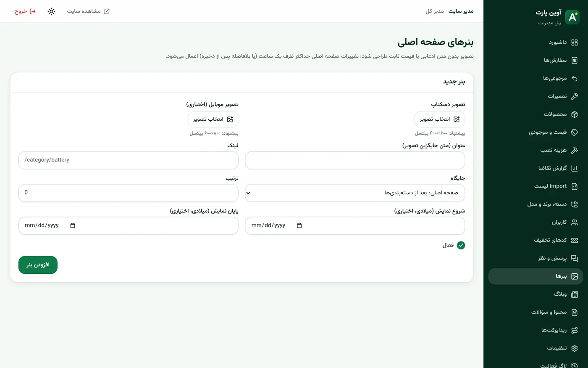The height and width of the screenshot is (368, 588).
Task: Click the مرجوعی‌ها return arrow icon
Action: [x=575, y=78]
